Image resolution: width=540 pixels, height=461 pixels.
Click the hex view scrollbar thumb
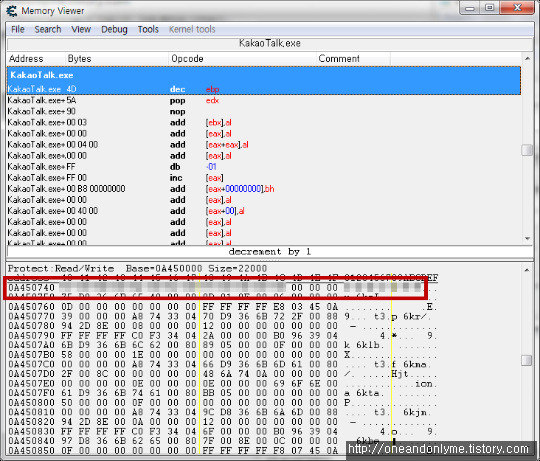click(x=527, y=360)
